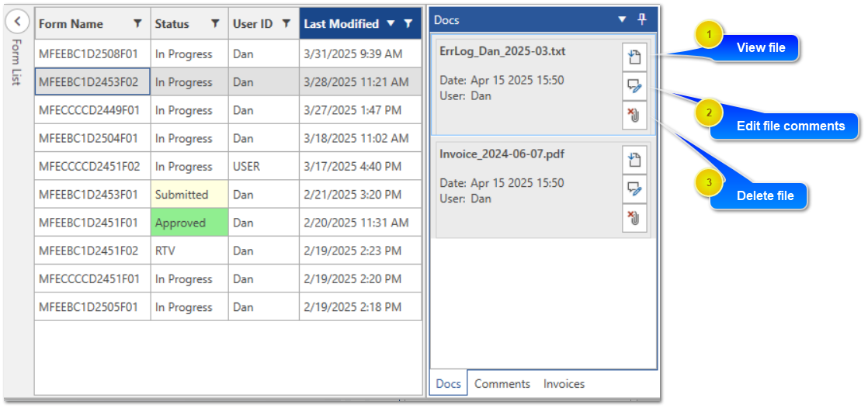View the Invoice_2024-06-07.pdf file
The height and width of the screenshot is (408, 868).
click(x=634, y=160)
